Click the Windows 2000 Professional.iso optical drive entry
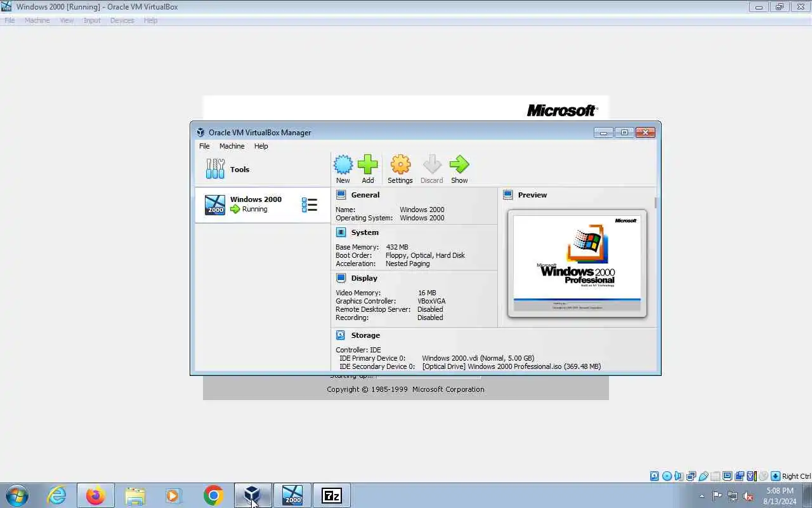Image resolution: width=812 pixels, height=508 pixels. [x=511, y=366]
